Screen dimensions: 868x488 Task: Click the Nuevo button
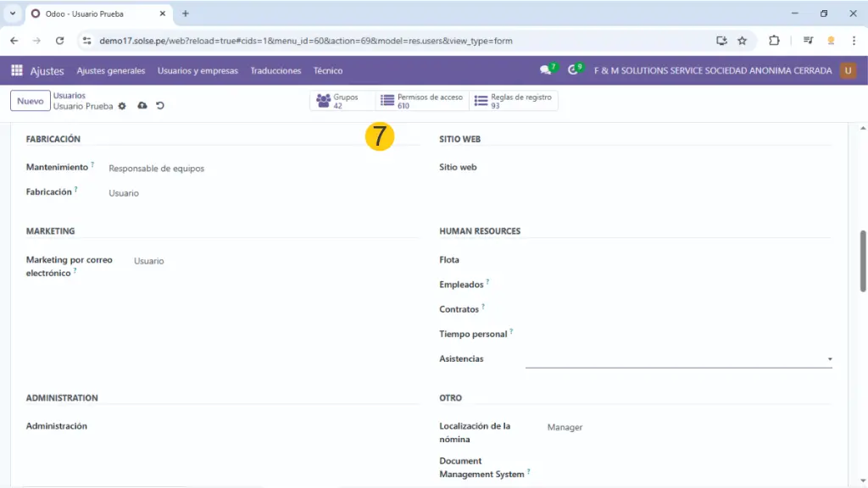[x=30, y=101]
